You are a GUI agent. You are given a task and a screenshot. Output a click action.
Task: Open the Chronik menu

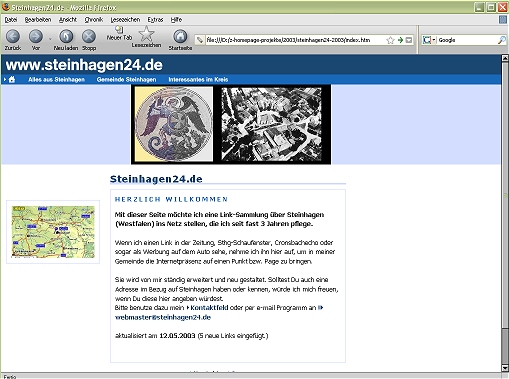coord(94,20)
